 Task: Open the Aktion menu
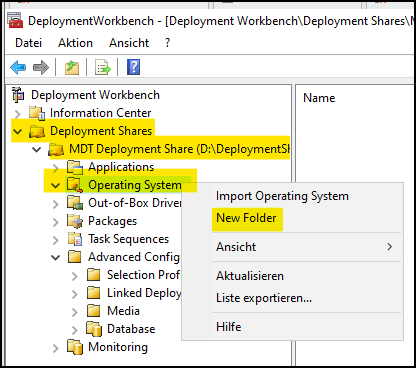click(x=75, y=43)
